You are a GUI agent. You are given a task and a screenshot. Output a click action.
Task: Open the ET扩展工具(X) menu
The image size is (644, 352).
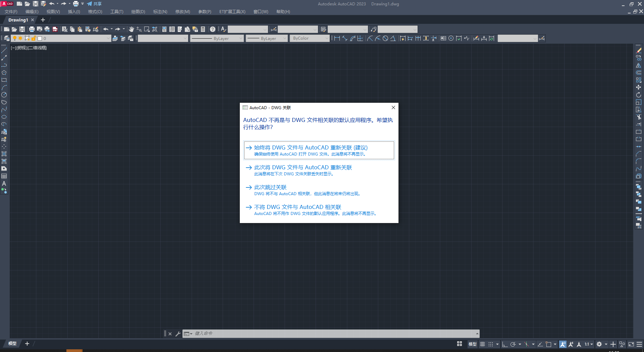pyautogui.click(x=232, y=12)
